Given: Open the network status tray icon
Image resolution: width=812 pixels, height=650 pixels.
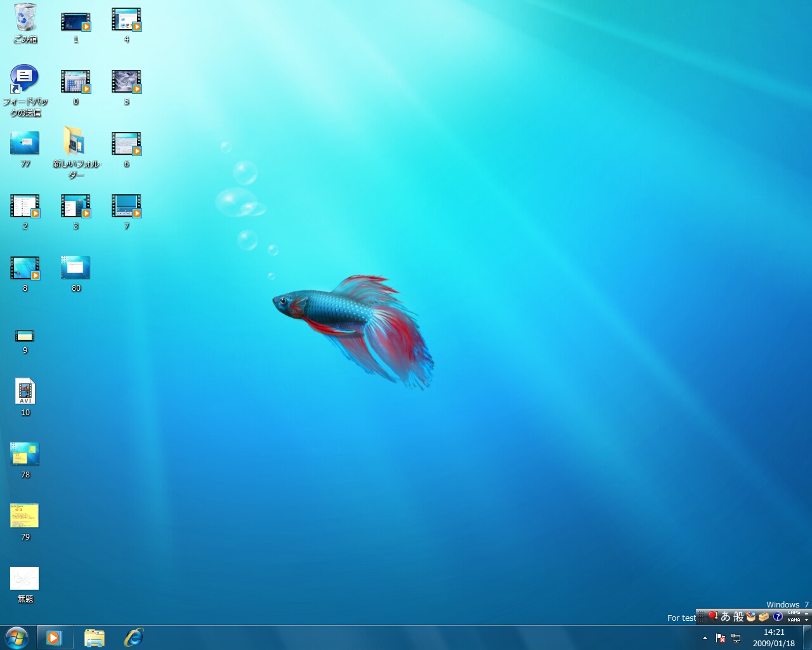Looking at the screenshot, I should coord(736,638).
